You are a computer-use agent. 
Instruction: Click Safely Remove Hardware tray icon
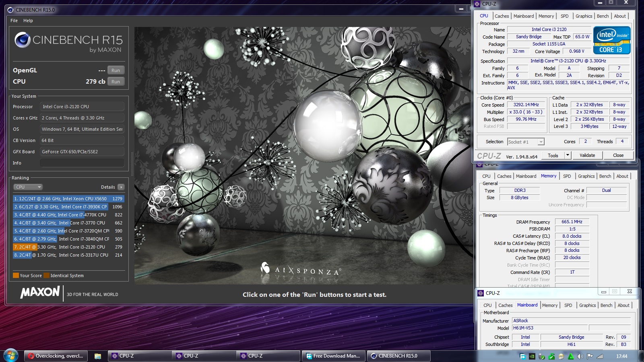(x=542, y=356)
